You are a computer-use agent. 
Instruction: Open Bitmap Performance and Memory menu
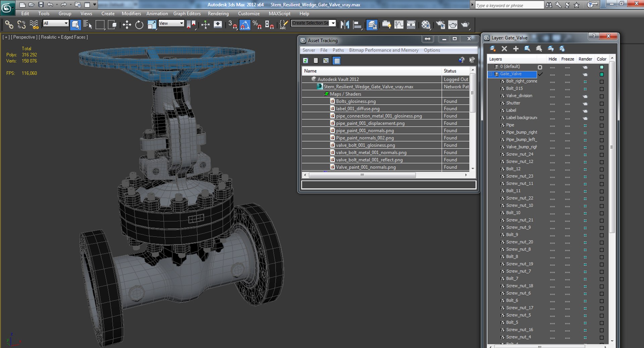point(384,50)
